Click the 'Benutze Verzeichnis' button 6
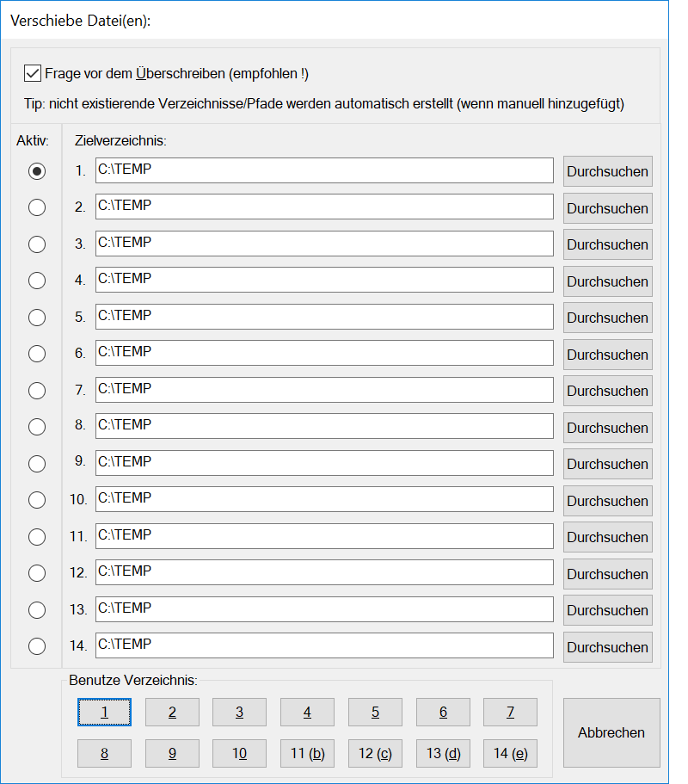The image size is (688, 784). 443,713
